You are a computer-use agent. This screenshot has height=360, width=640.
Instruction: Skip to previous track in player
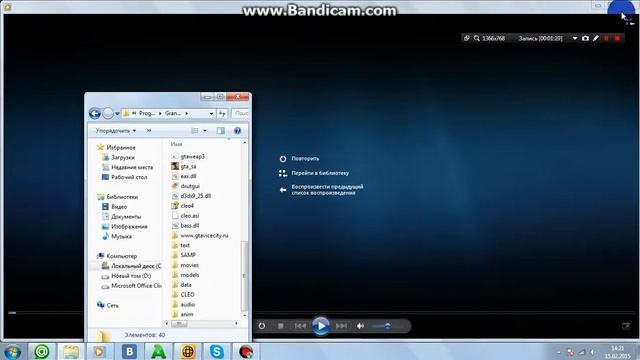[300, 326]
